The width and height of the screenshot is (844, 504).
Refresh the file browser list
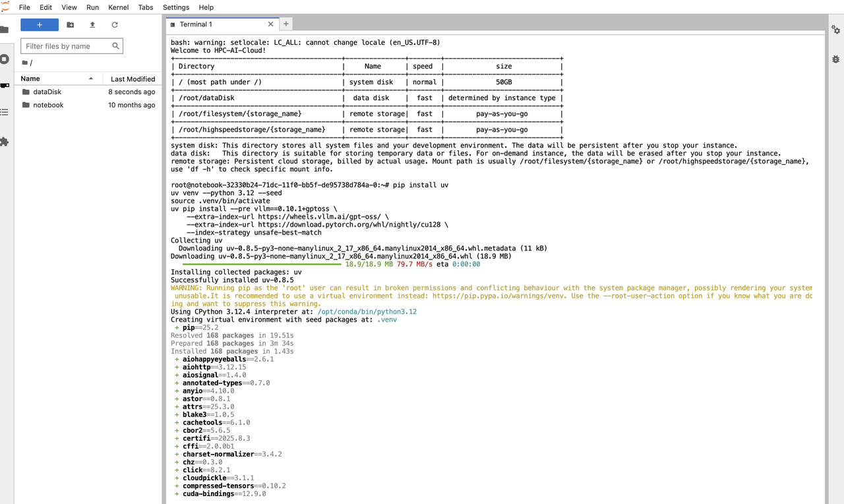[115, 25]
